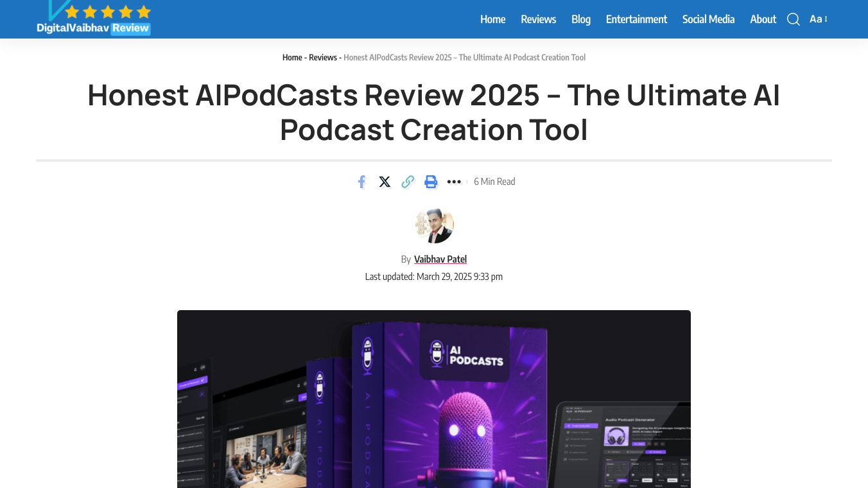Follow the Home breadcrumb link
This screenshot has height=488, width=868.
click(292, 57)
